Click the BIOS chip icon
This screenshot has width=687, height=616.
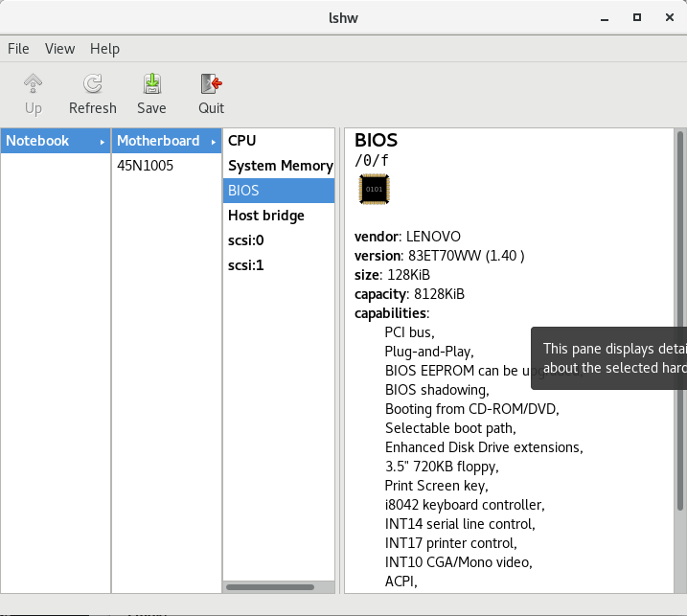point(374,189)
